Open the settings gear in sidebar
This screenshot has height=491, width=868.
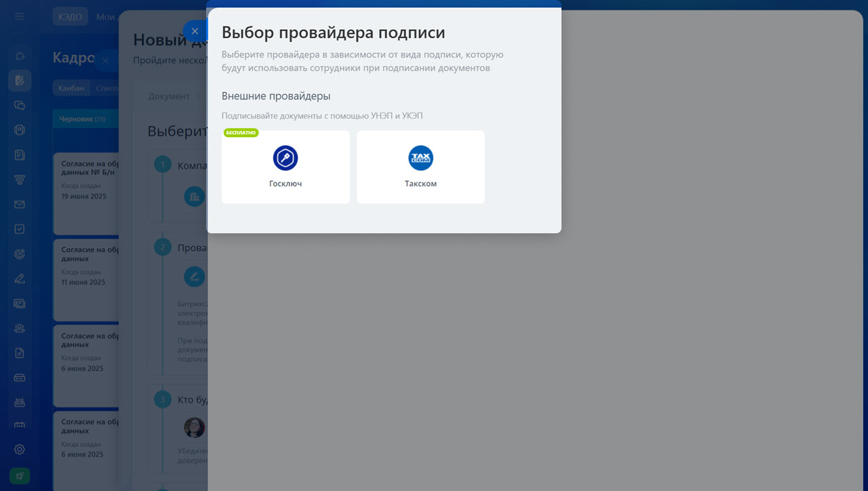click(x=20, y=449)
